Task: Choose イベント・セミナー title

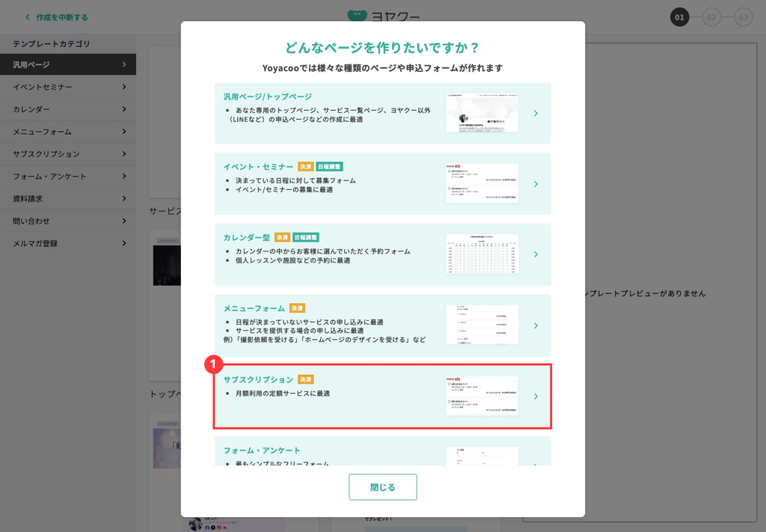Action: (258, 167)
